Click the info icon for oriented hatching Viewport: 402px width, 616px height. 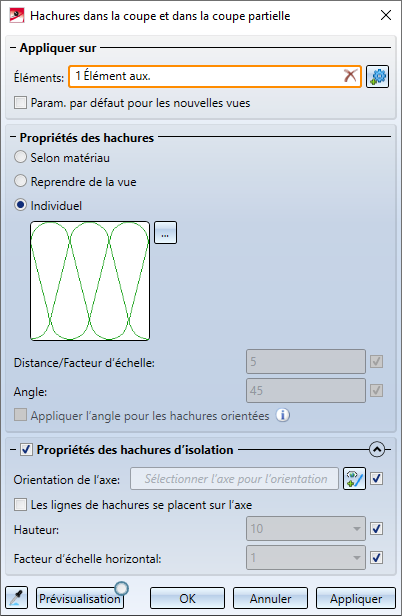click(283, 415)
